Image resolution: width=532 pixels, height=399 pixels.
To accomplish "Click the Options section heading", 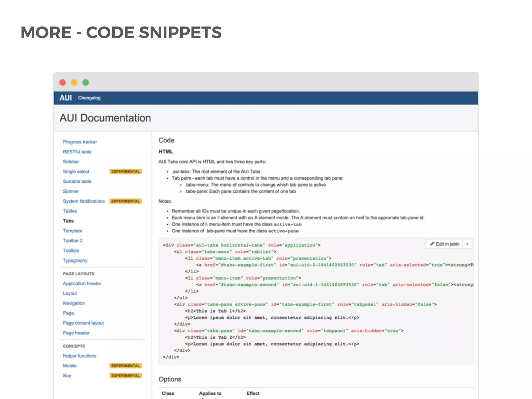I will 170,379.
